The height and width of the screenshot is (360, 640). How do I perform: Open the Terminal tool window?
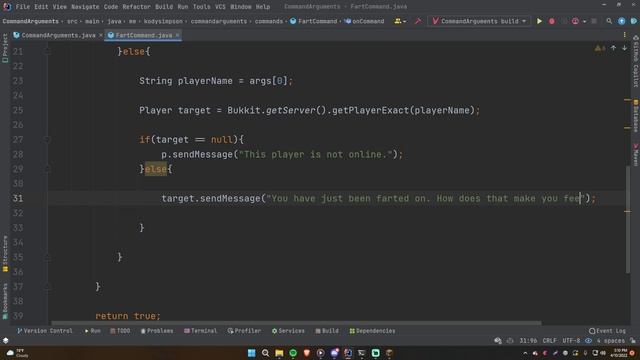(200, 331)
